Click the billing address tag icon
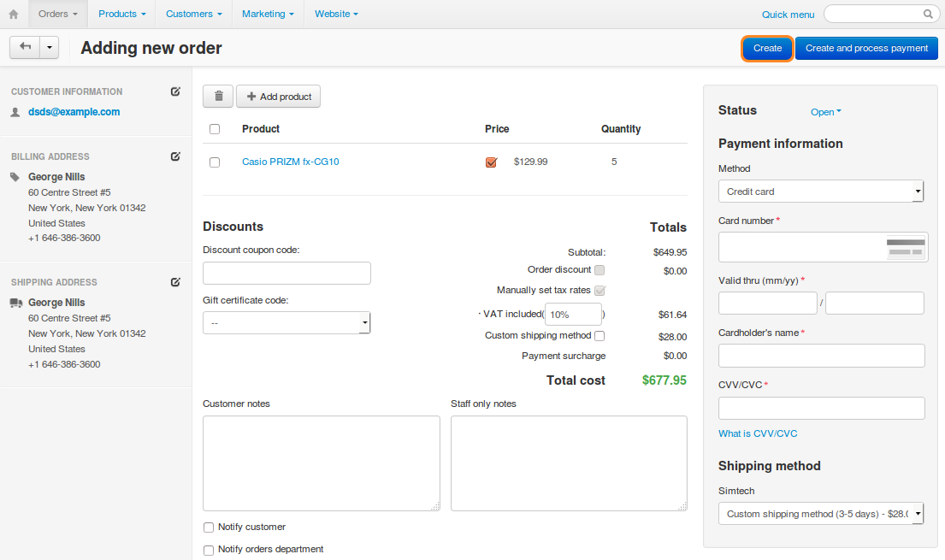This screenshot has height=560, width=945. click(x=15, y=177)
